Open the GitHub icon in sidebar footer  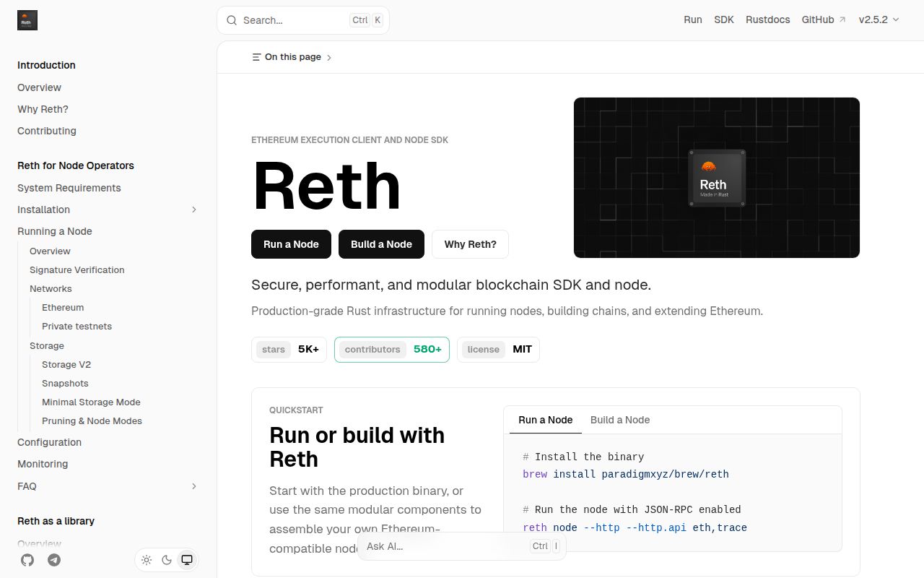(x=27, y=560)
